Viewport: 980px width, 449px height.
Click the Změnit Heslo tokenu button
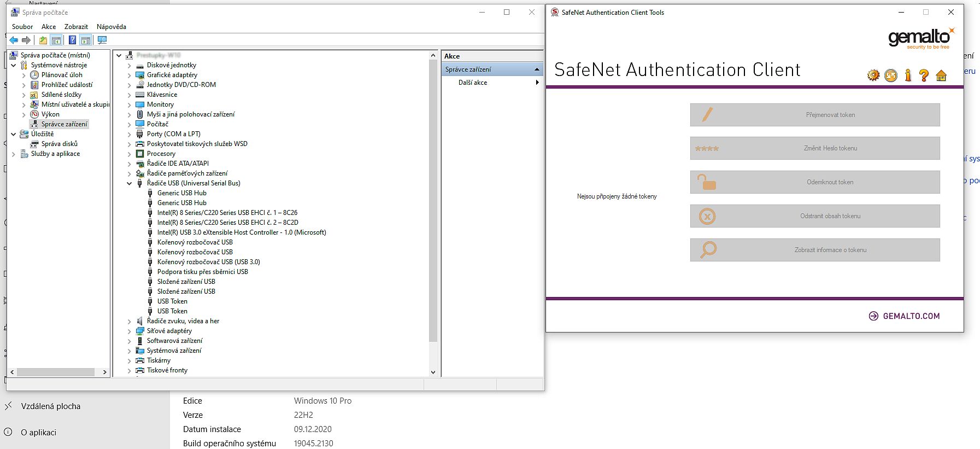814,148
